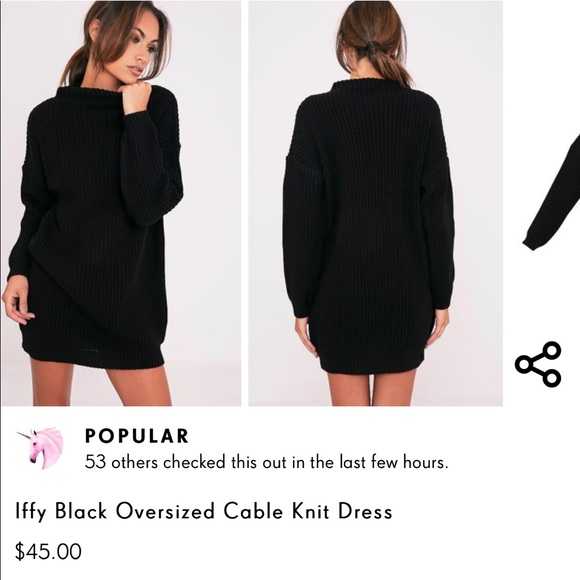
Task: View the partially visible third product image
Action: click(551, 192)
